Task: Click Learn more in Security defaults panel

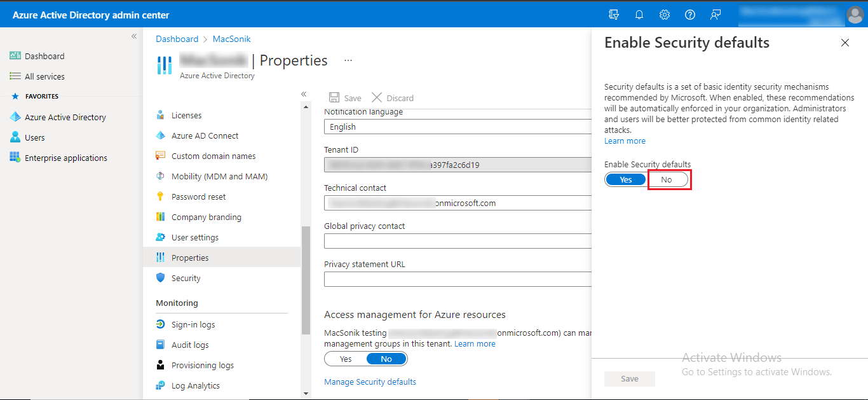Action: (625, 141)
